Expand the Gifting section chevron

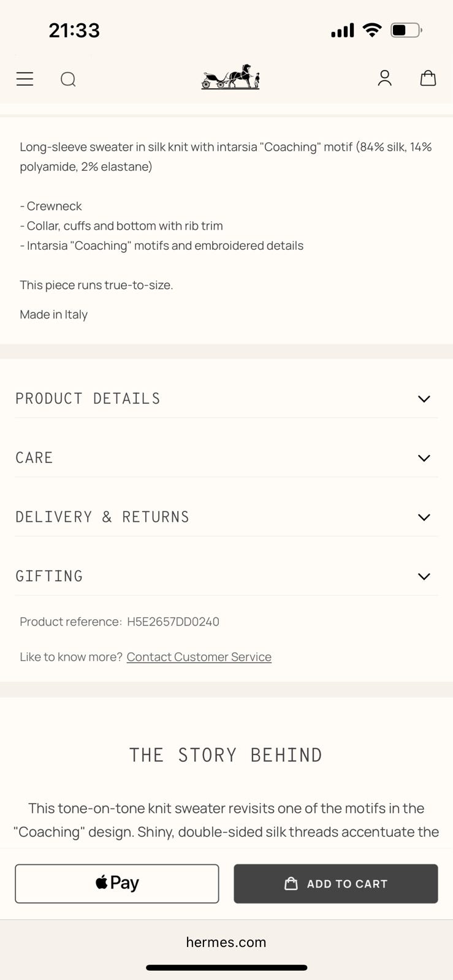(x=424, y=576)
